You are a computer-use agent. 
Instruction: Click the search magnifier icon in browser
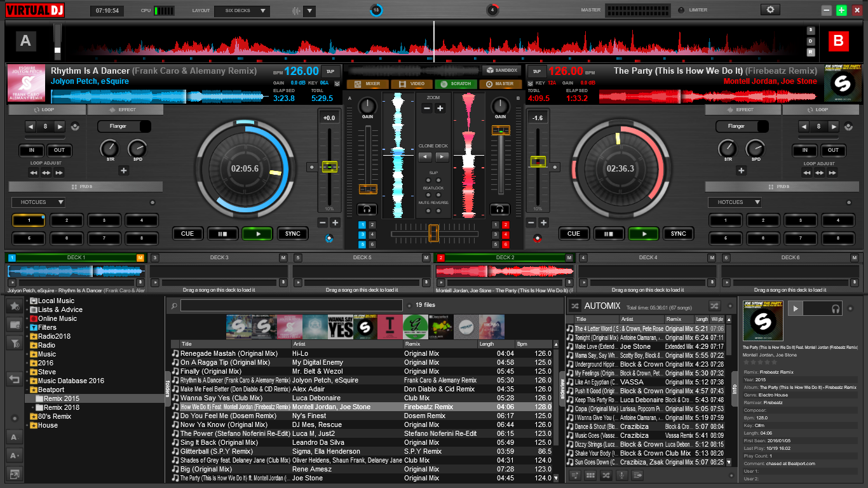pos(173,306)
